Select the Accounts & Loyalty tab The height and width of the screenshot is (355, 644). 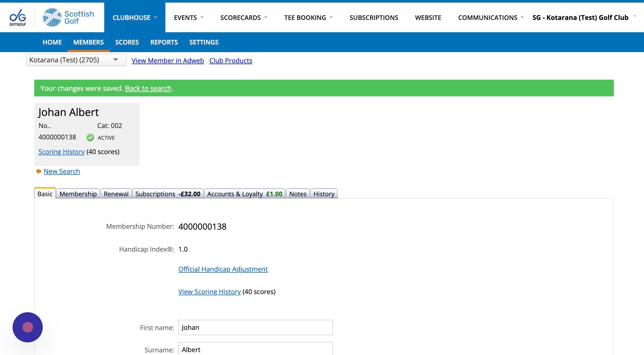pyautogui.click(x=244, y=194)
